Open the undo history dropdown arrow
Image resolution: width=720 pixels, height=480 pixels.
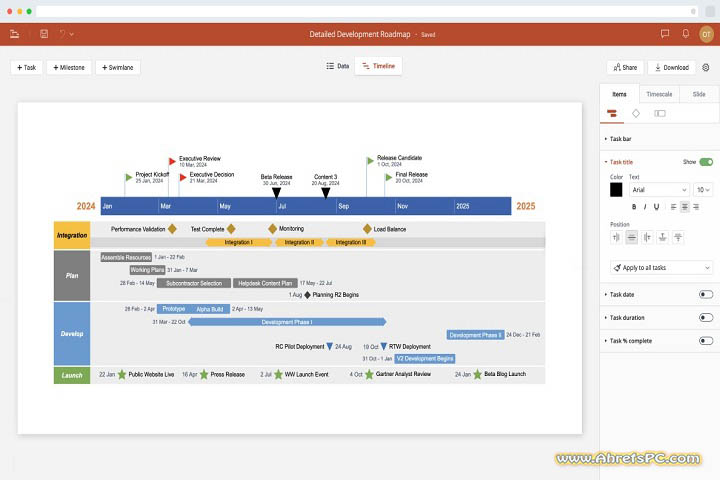pos(72,34)
